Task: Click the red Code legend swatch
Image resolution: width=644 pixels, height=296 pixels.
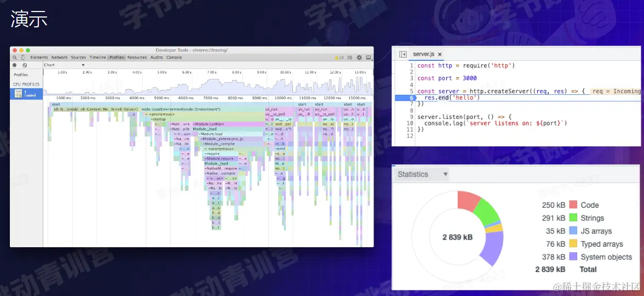Action: [x=573, y=205]
